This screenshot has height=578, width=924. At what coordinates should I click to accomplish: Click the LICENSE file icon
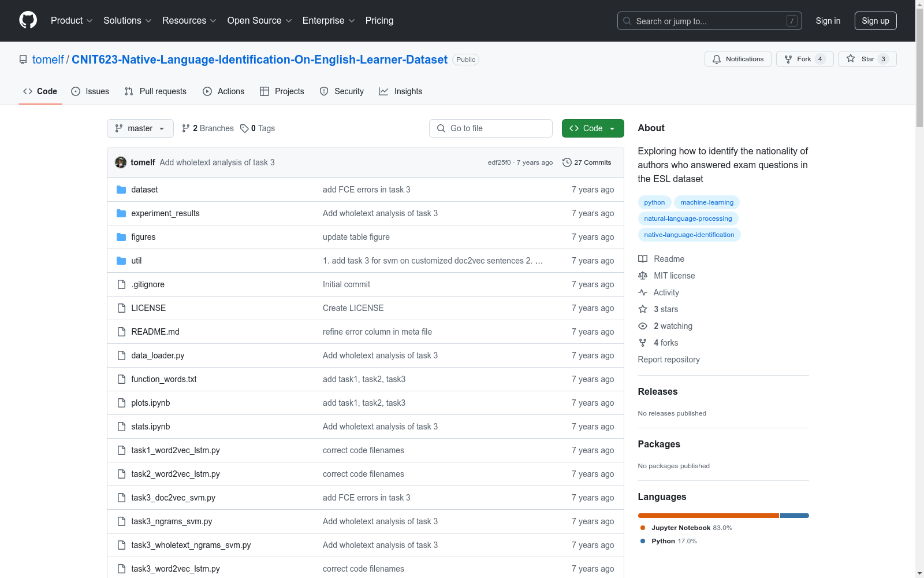pos(121,308)
